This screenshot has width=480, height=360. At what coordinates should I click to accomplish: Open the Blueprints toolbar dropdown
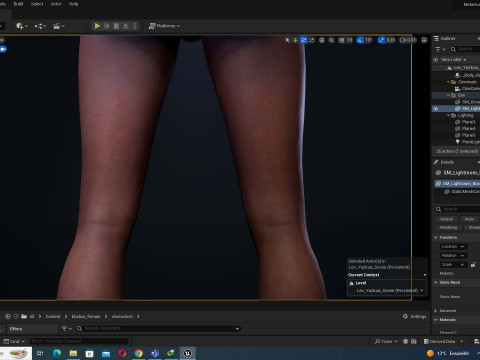point(40,26)
